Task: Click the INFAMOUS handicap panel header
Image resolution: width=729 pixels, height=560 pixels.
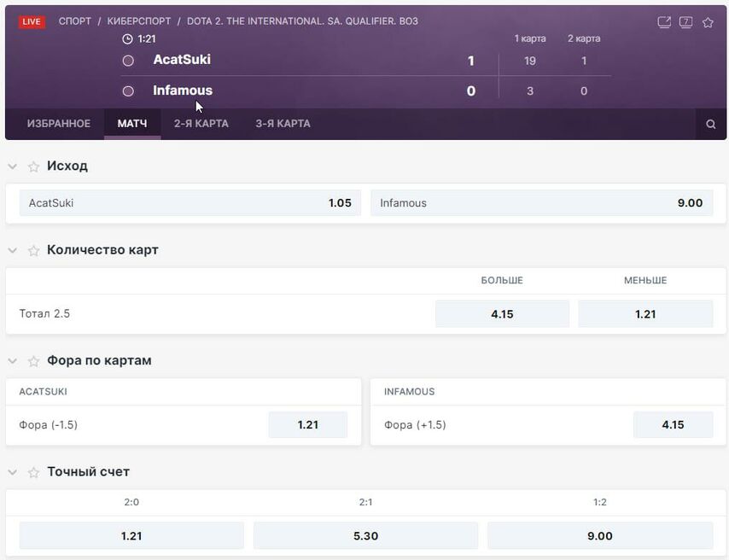Action: (409, 392)
